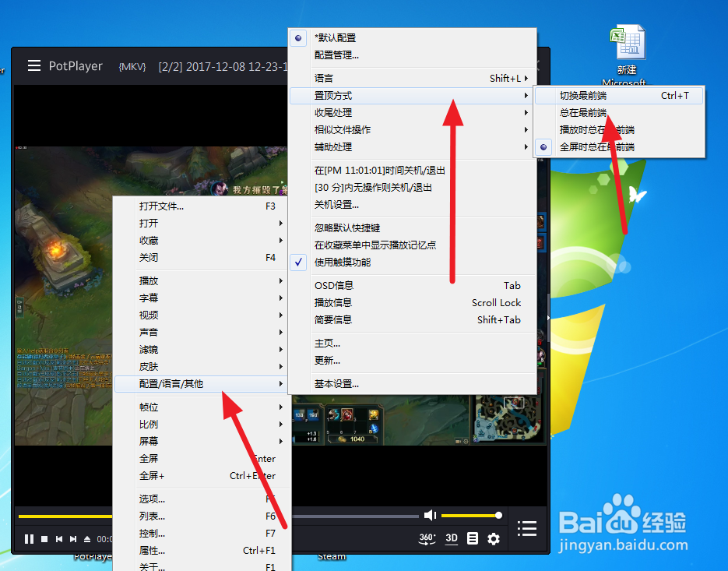Select 在[PM 11:01:01]时间关机/退出 entry
The width and height of the screenshot is (728, 571).
coord(413,171)
